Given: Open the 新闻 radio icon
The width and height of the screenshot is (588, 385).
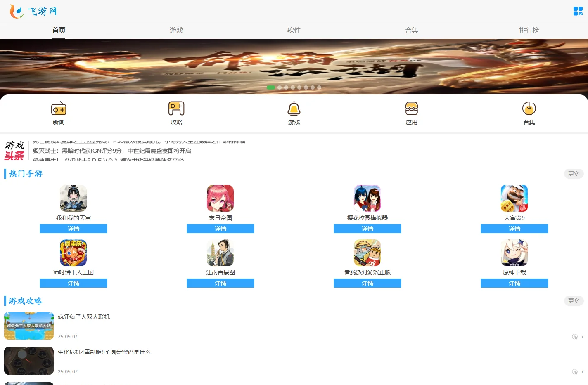Looking at the screenshot, I should click(x=59, y=109).
